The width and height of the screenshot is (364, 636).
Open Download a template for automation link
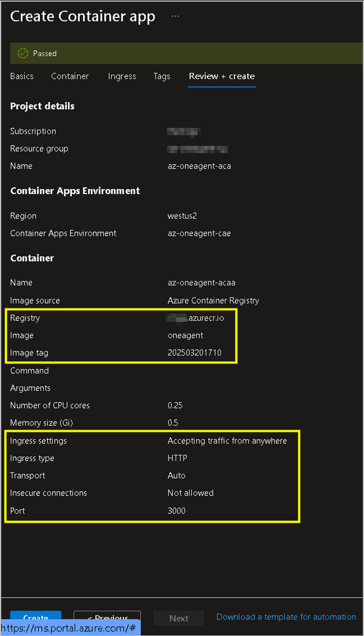pyautogui.click(x=286, y=617)
